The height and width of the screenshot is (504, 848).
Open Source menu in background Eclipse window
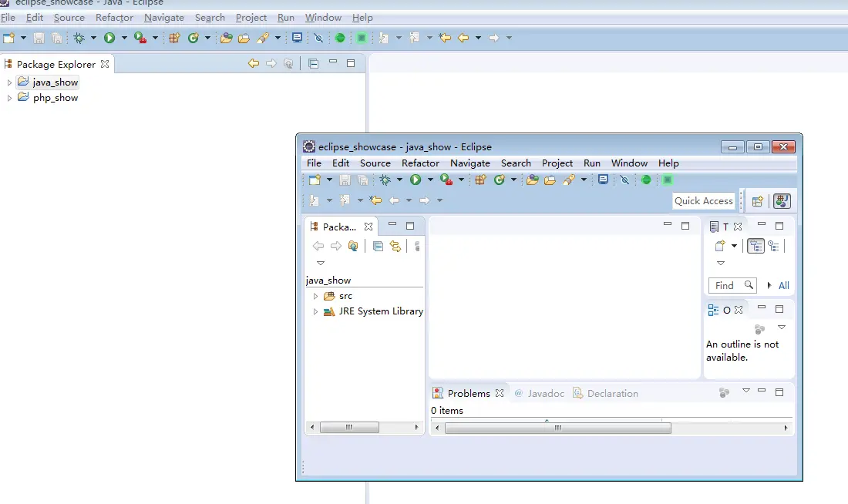pyautogui.click(x=69, y=17)
